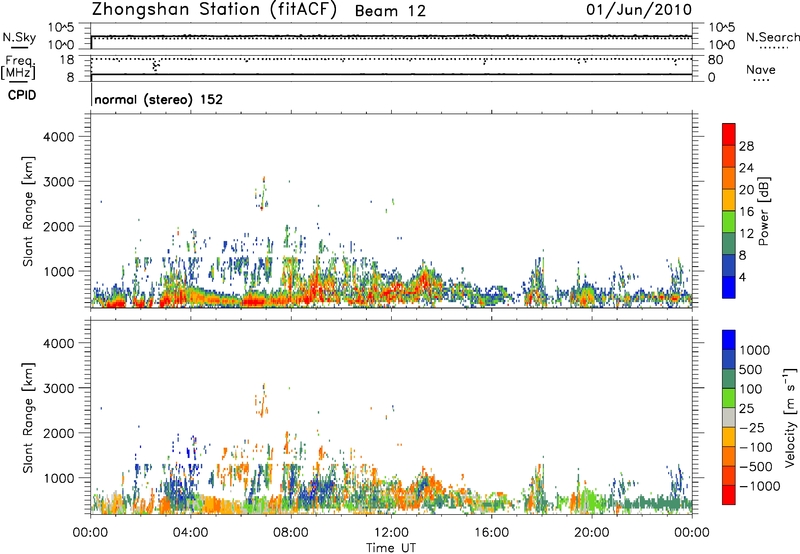Click the 'Zhongshan Station (fitACF)' title
Screen dimensions: 800x554
pos(214,10)
